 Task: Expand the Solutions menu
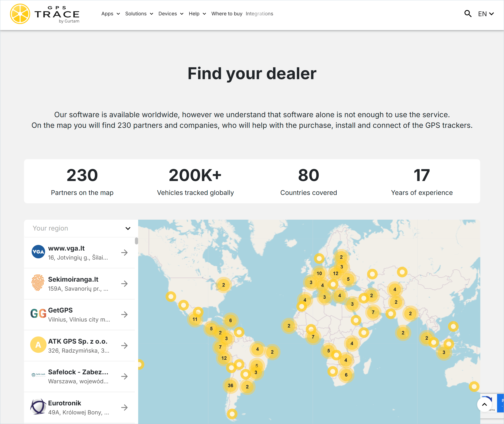tap(139, 14)
